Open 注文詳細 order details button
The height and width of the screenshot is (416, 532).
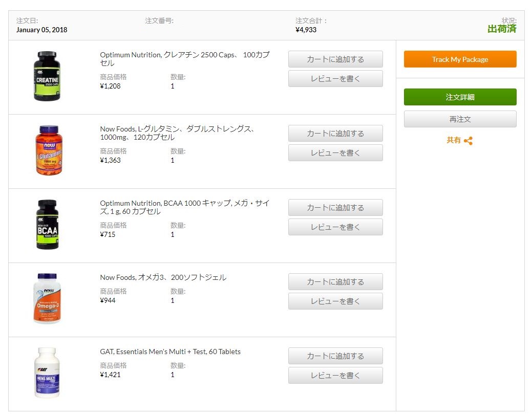click(460, 97)
